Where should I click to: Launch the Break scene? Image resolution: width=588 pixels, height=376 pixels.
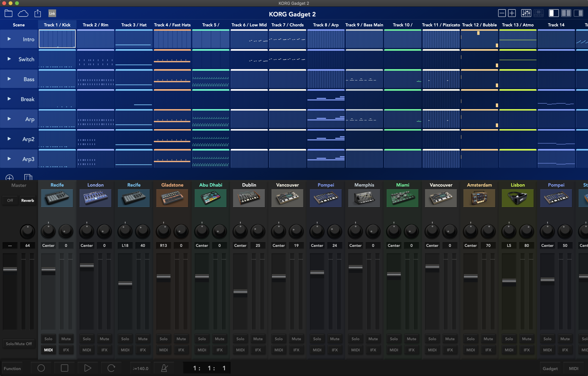9,99
